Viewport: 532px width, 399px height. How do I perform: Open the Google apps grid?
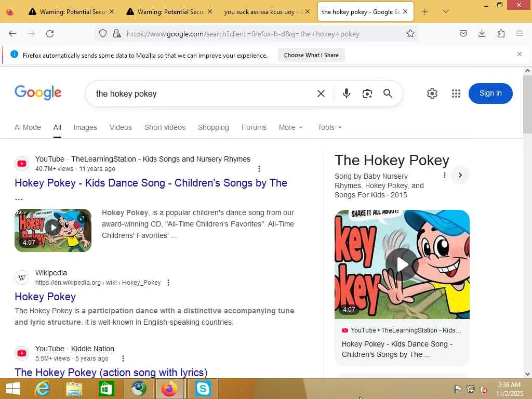(x=456, y=94)
